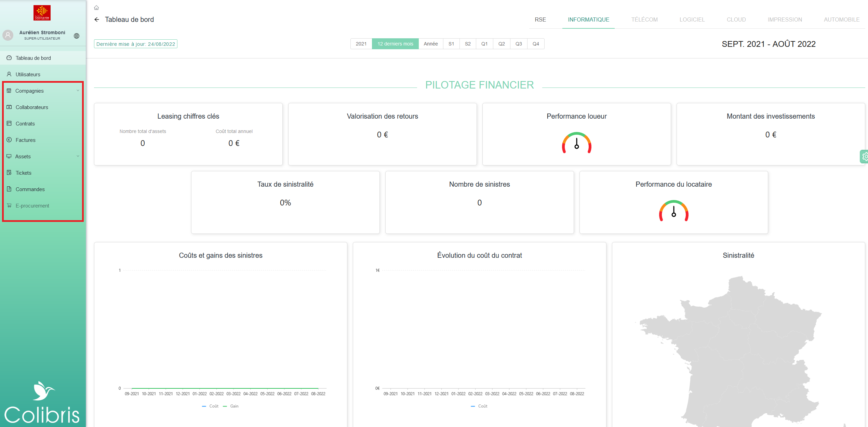Click Dernière mise à jour date badge
The width and height of the screenshot is (868, 427).
[x=136, y=44]
